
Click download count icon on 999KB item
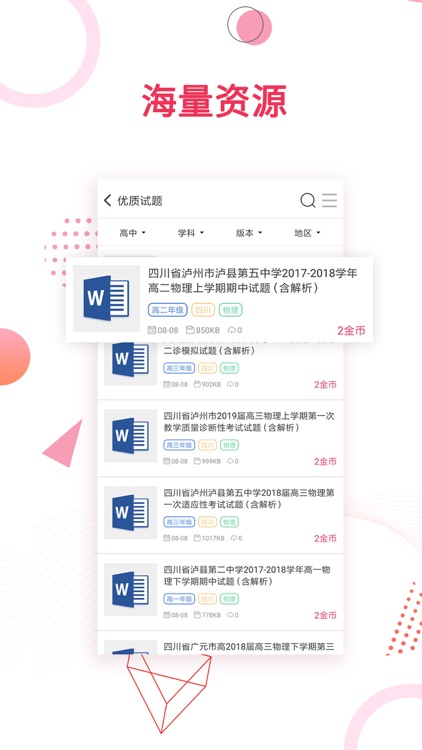click(x=230, y=461)
